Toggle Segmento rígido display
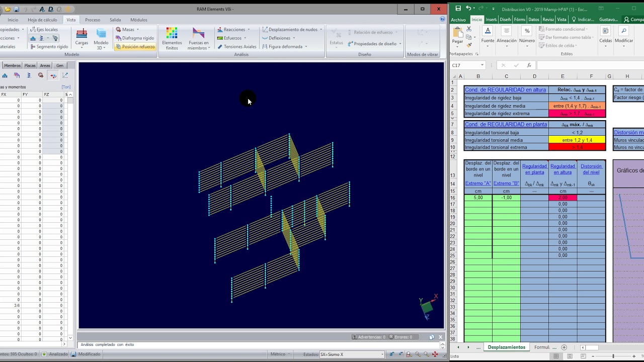The width and height of the screenshot is (644, 362). 49,47
